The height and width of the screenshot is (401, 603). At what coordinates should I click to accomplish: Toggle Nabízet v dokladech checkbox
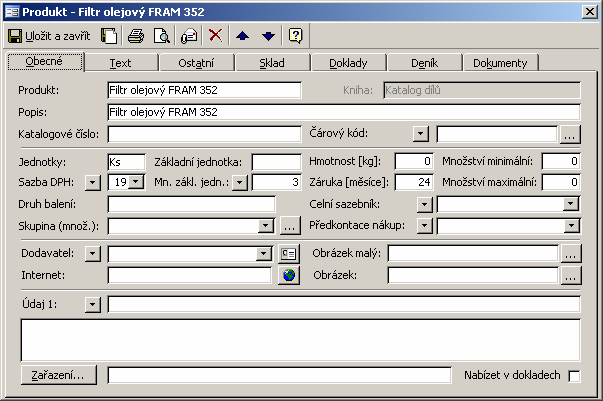coord(574,376)
